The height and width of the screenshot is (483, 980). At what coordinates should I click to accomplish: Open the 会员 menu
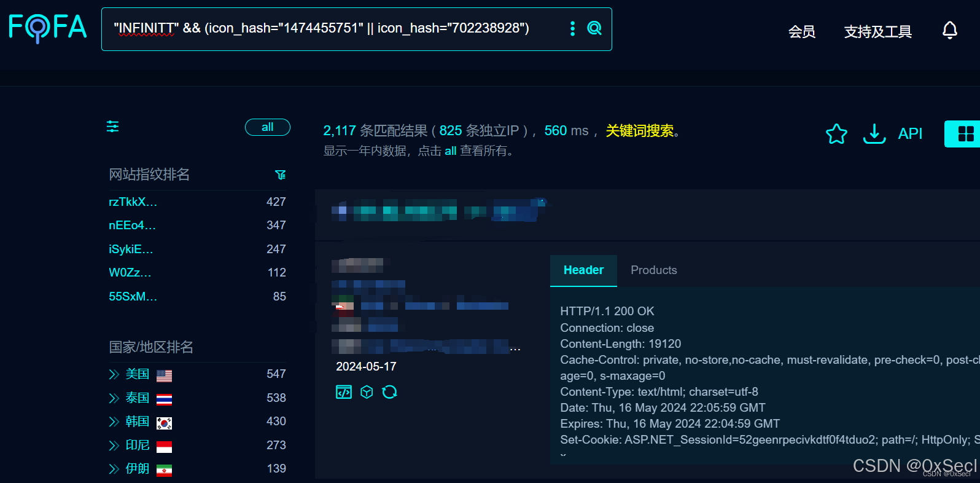pyautogui.click(x=802, y=31)
